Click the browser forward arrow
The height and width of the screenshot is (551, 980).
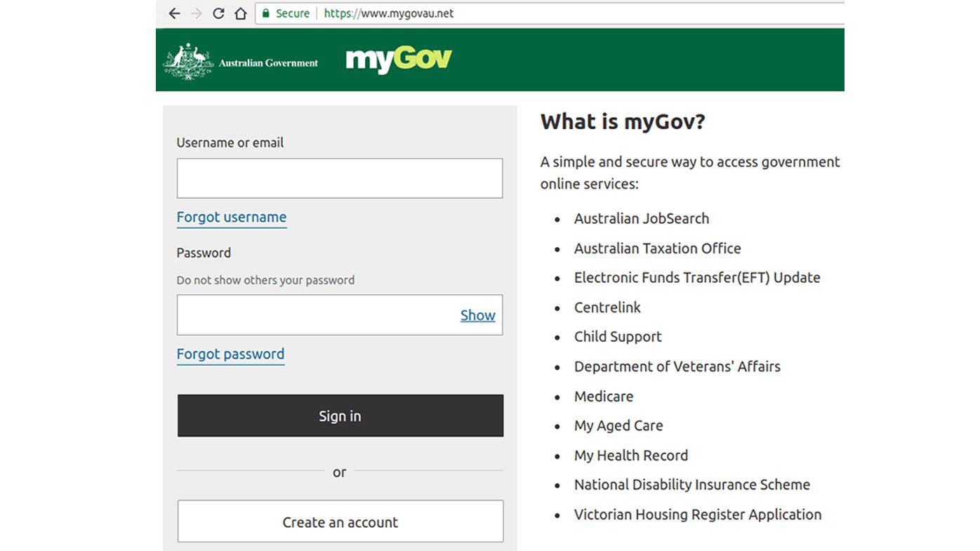[x=197, y=13]
